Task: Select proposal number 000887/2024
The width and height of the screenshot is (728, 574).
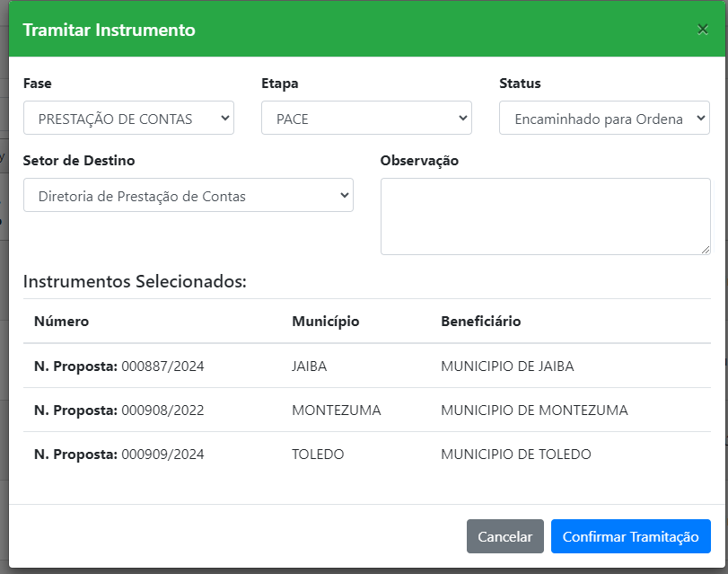Action: [162, 366]
